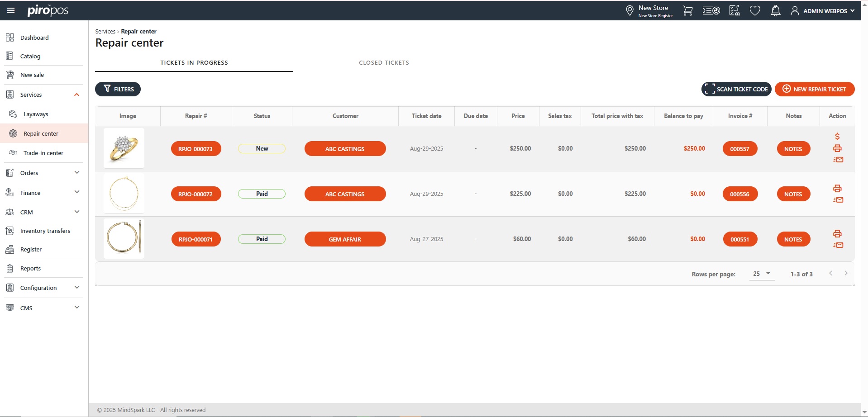Email the ticket for RPJO-000071
This screenshot has height=417, width=868.
[838, 245]
